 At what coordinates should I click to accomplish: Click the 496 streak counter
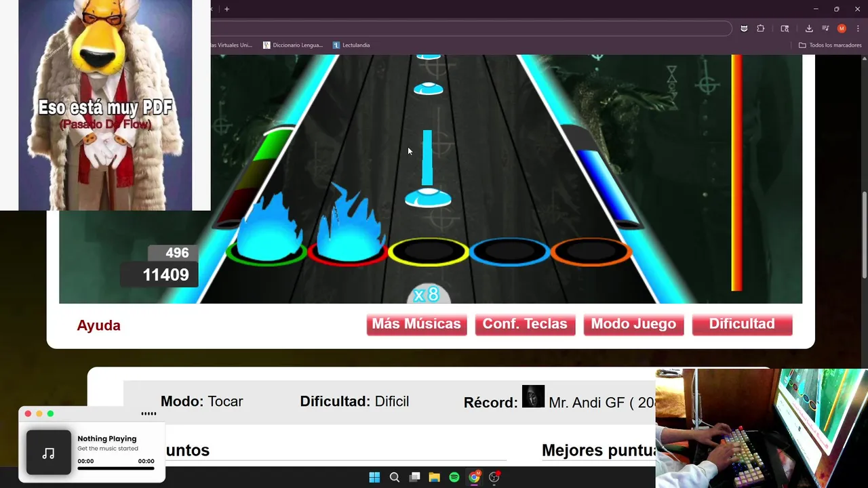[x=173, y=253]
